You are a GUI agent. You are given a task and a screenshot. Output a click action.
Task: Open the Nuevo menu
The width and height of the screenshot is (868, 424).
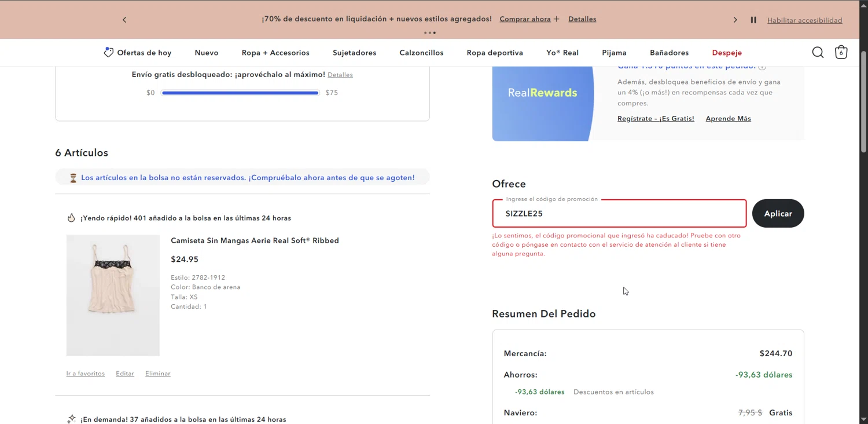(x=207, y=53)
